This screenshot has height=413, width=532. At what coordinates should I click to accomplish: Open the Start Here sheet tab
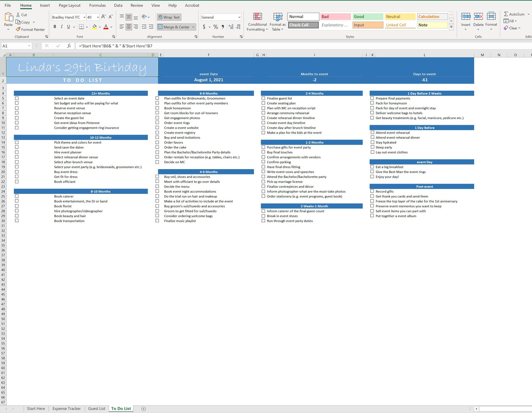tap(36, 409)
